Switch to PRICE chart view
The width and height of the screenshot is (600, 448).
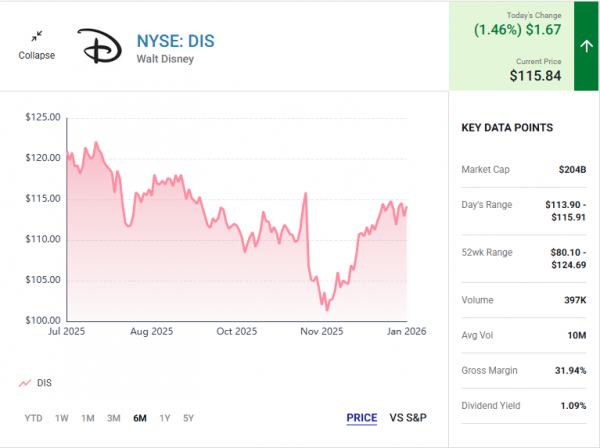361,417
